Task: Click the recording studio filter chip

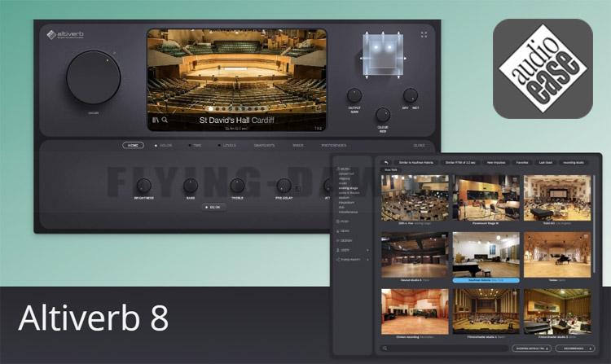Action: click(574, 162)
